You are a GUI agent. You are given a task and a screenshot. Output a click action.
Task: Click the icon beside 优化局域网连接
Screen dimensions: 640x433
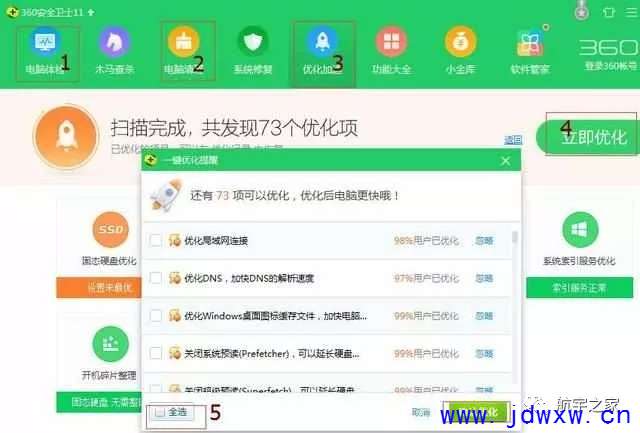175,240
